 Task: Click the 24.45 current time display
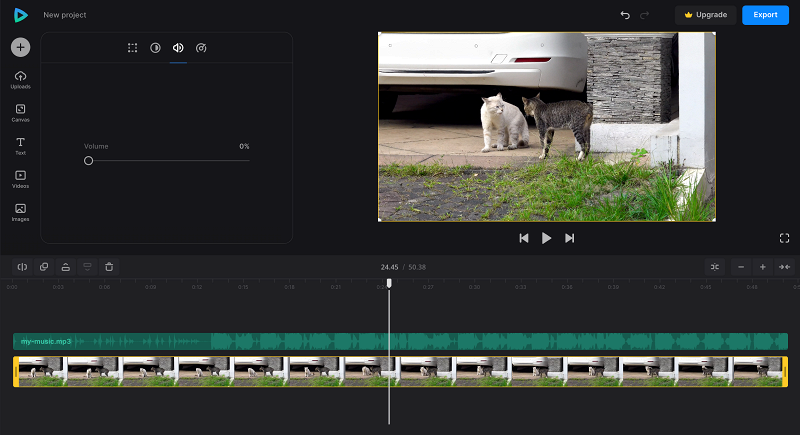389,267
